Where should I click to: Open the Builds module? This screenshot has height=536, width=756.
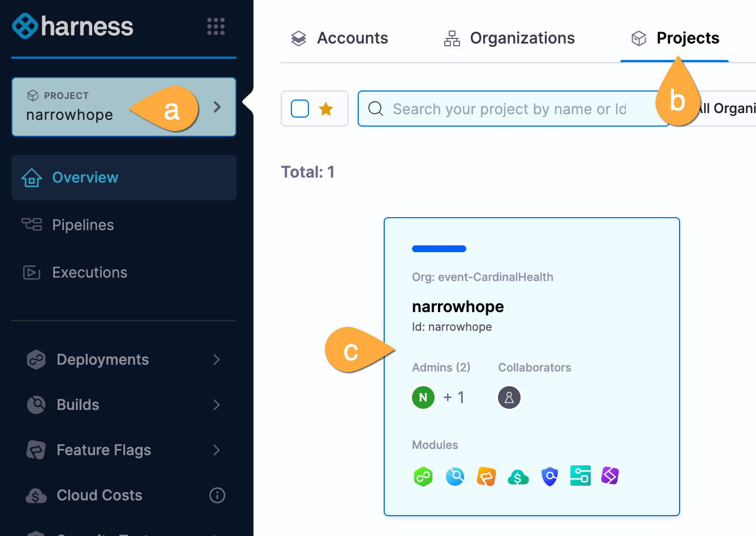(x=124, y=405)
